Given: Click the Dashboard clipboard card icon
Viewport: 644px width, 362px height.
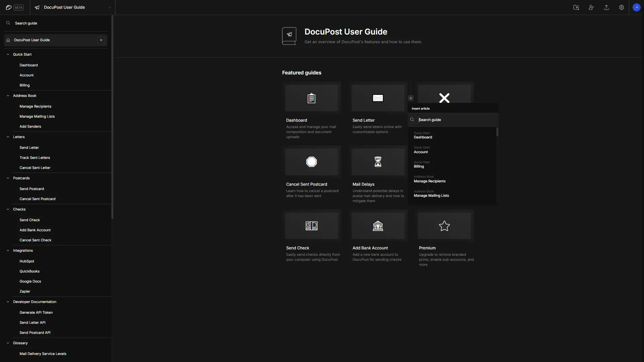Looking at the screenshot, I should pos(312,98).
